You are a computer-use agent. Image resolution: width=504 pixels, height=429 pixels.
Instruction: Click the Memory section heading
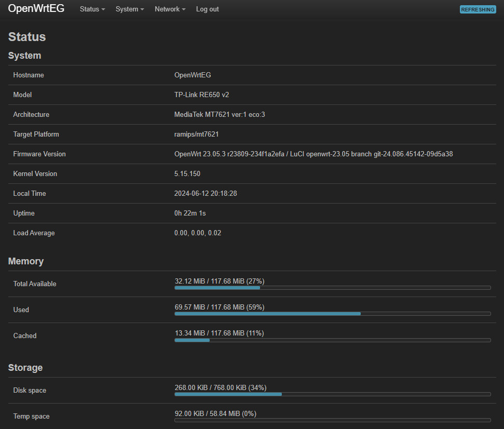point(26,261)
